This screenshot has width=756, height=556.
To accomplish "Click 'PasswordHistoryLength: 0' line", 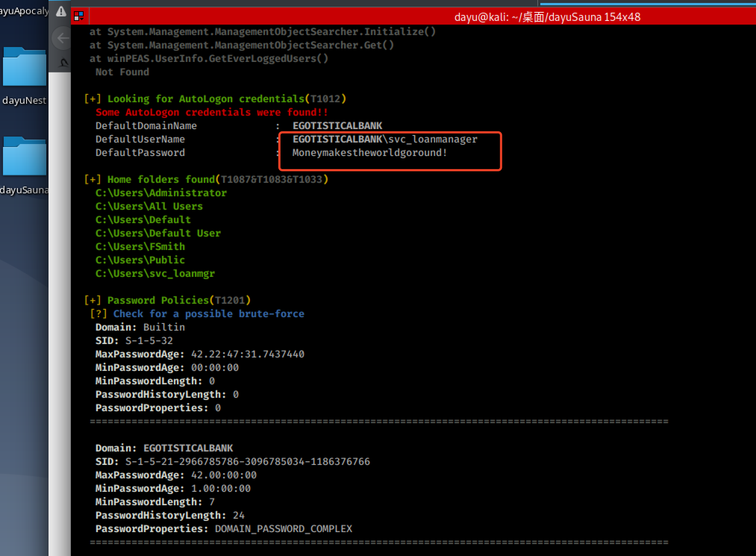I will (167, 394).
